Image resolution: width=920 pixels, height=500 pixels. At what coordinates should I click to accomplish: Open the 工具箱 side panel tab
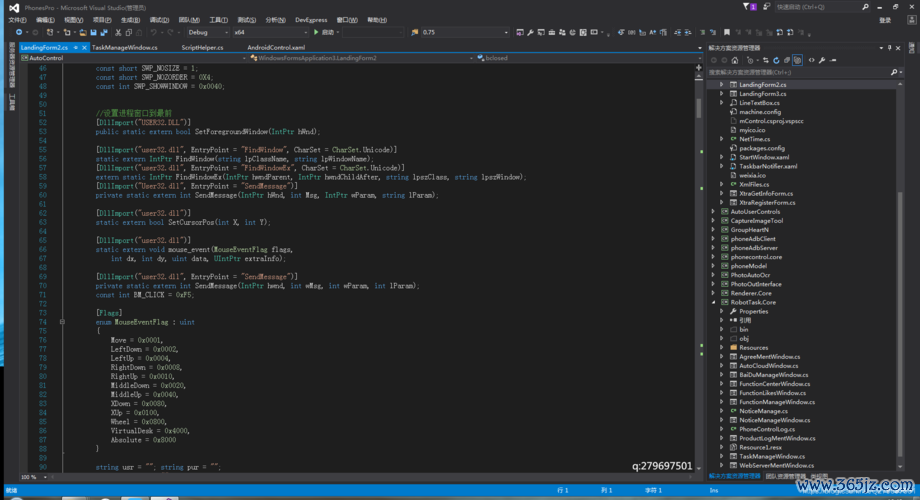coord(12,102)
